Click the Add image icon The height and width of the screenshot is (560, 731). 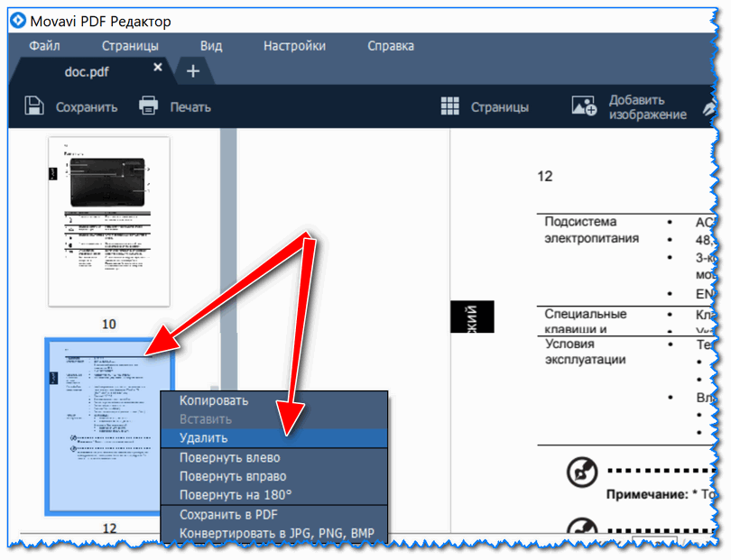tap(584, 106)
